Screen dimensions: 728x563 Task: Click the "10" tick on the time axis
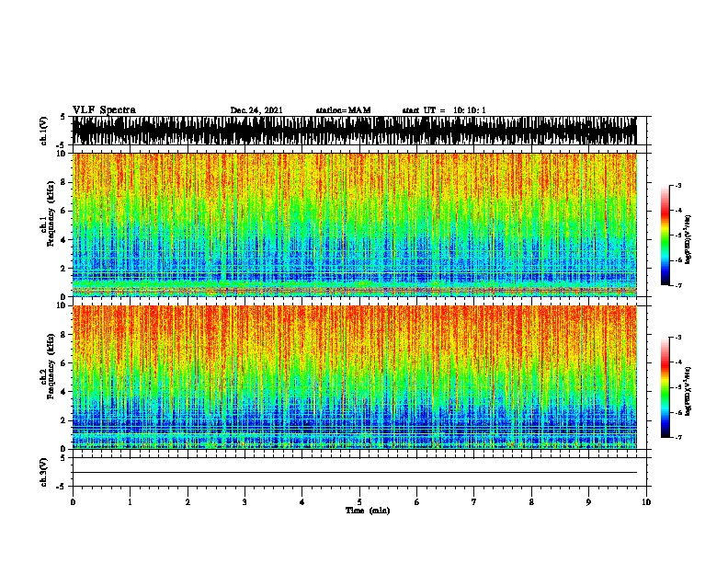646,501
